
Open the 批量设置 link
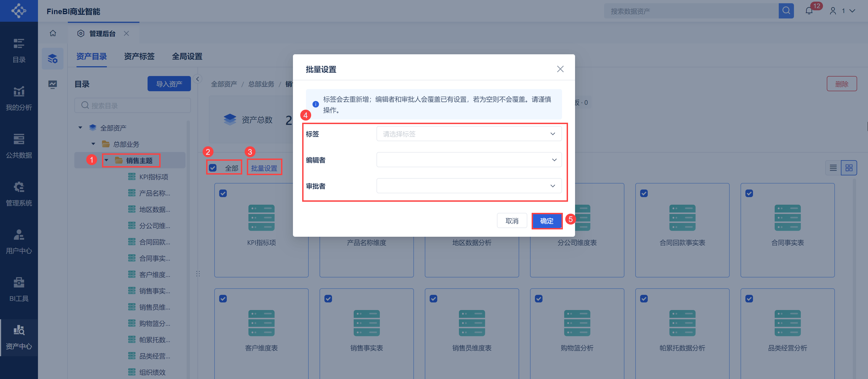tap(264, 168)
